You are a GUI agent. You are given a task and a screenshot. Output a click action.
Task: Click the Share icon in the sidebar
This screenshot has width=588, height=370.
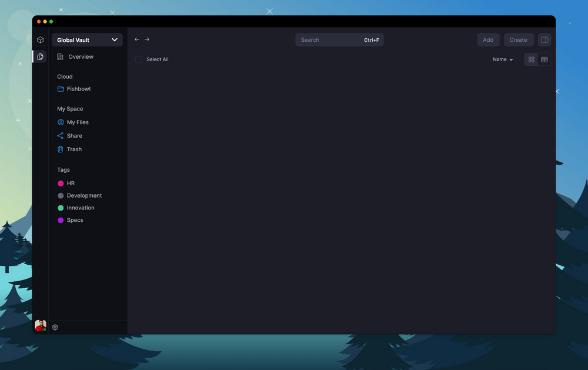click(x=60, y=135)
